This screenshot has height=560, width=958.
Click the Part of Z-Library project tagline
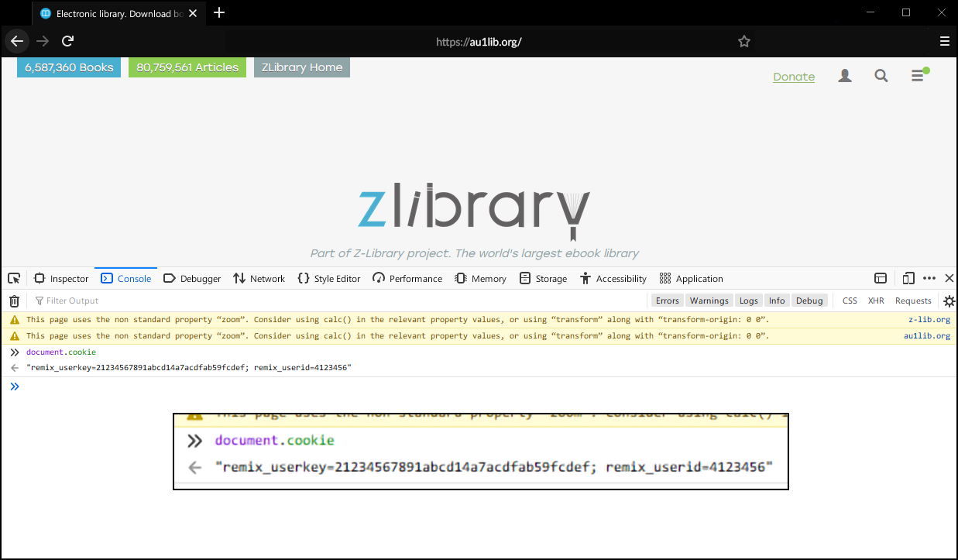475,253
